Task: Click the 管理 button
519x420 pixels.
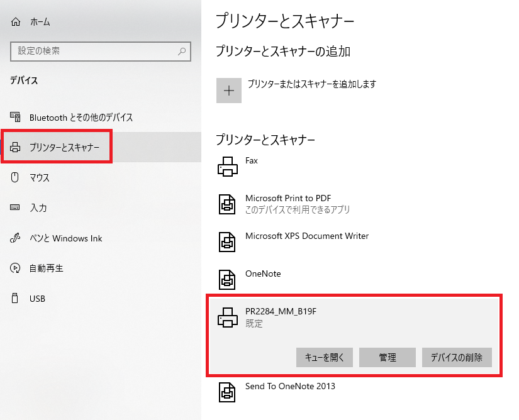Action: point(388,357)
